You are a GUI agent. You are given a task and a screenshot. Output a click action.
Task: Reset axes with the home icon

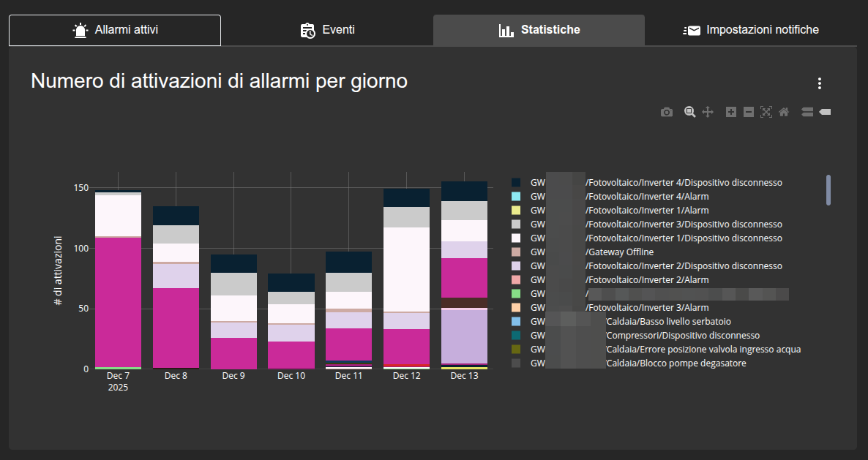(784, 112)
